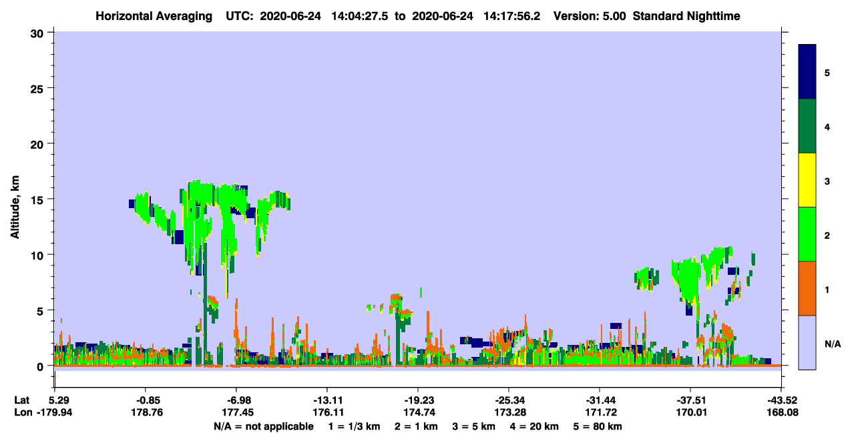Image resolution: width=868 pixels, height=445 pixels.
Task: Click the '1 = 1/3 km' legend entry
Action: pyautogui.click(x=354, y=426)
